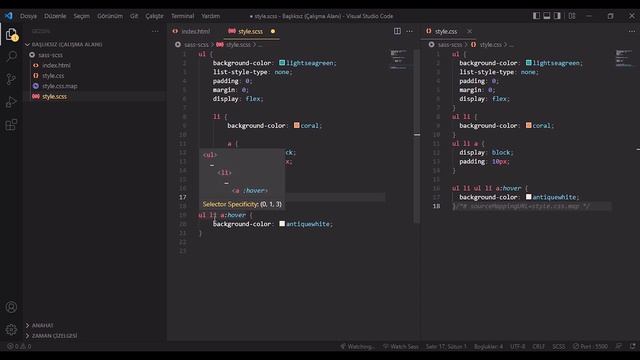Click unsaved dot on style.scss tab
This screenshot has width=640, height=360.
click(273, 31)
